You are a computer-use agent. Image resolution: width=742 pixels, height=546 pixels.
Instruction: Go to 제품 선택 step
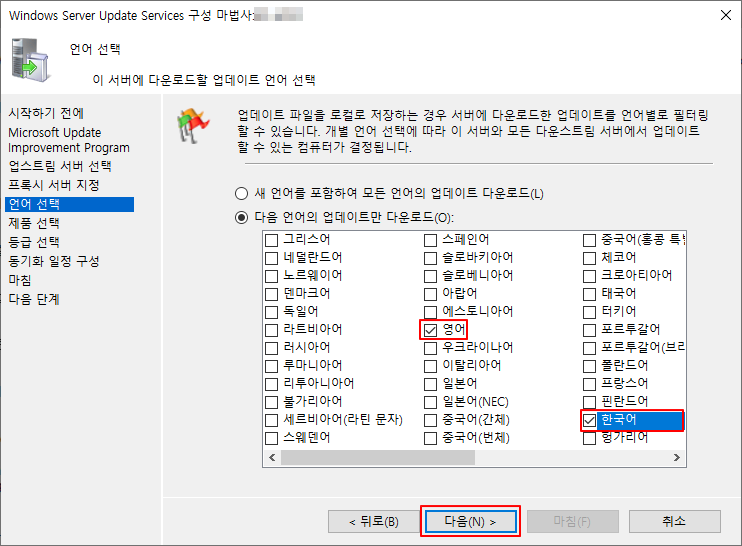[x=34, y=223]
